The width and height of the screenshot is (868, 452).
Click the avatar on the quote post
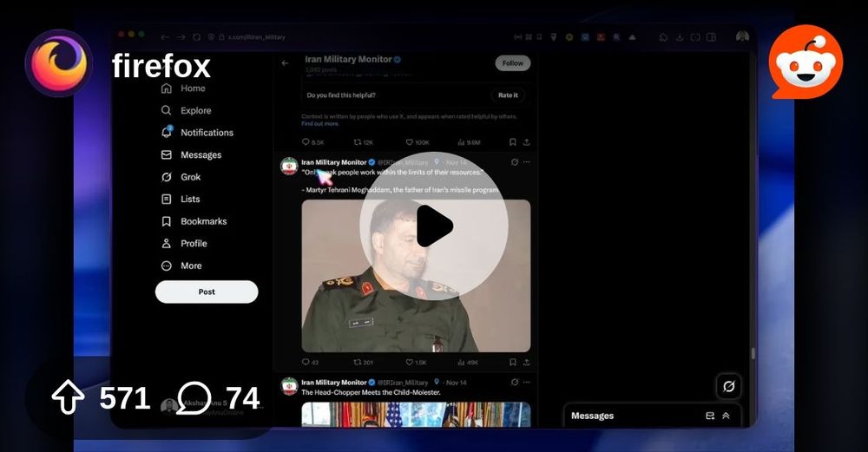(290, 166)
